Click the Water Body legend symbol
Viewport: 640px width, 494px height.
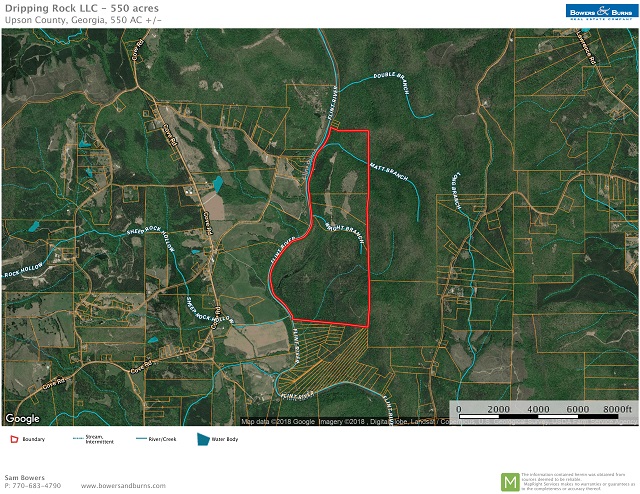203,439
